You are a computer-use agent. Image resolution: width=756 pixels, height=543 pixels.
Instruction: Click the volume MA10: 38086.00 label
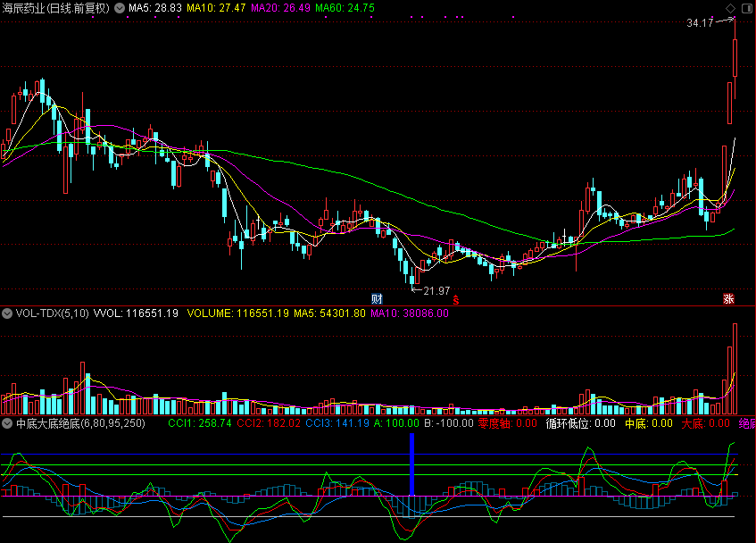click(410, 313)
